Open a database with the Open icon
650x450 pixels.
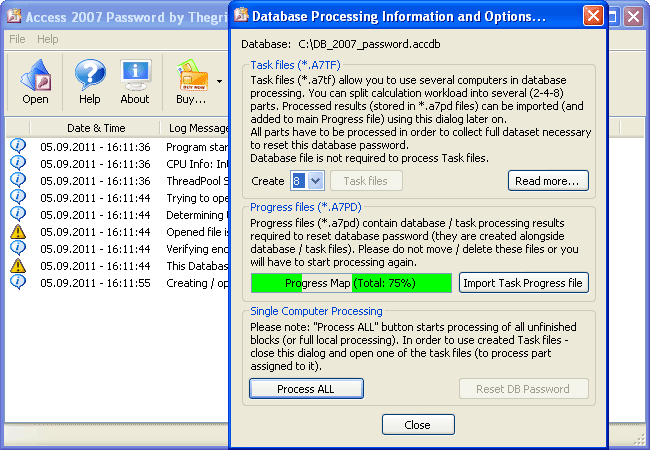tap(35, 82)
